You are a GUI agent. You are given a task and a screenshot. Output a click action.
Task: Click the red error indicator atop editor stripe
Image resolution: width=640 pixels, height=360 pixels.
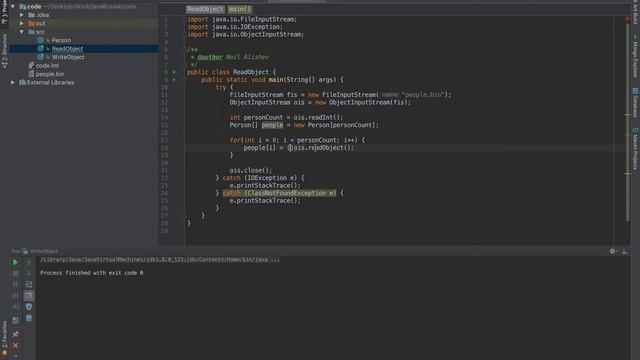627,19
